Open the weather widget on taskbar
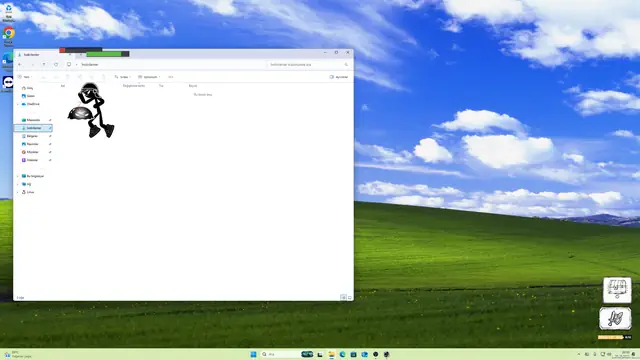Viewport: 640px width, 360px height. pos(17,354)
